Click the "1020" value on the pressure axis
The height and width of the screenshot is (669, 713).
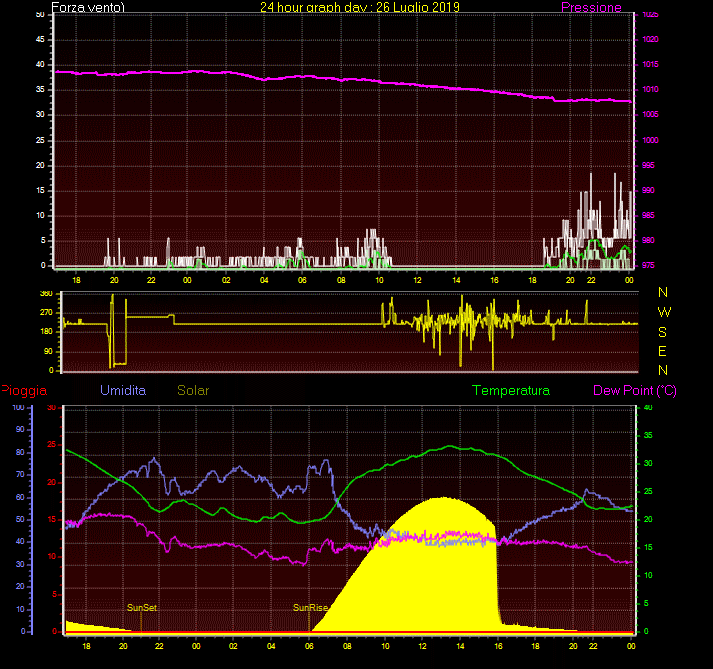[x=650, y=40]
